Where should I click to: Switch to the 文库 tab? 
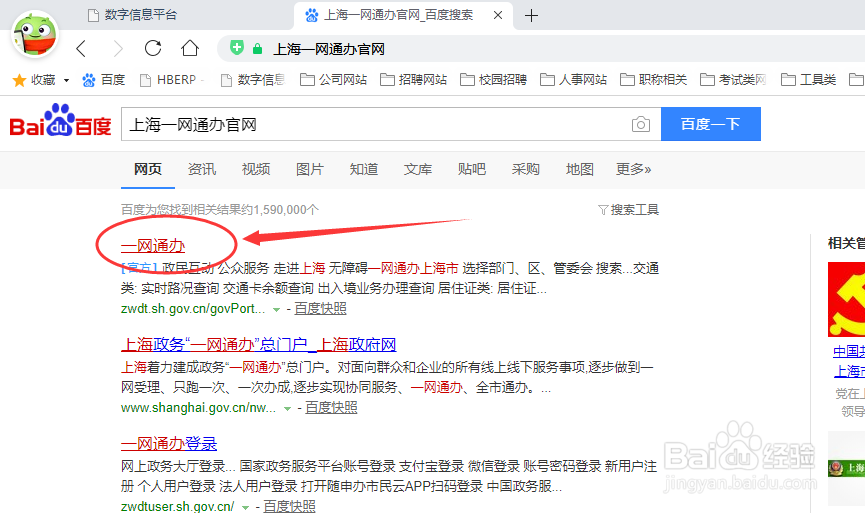click(418, 169)
